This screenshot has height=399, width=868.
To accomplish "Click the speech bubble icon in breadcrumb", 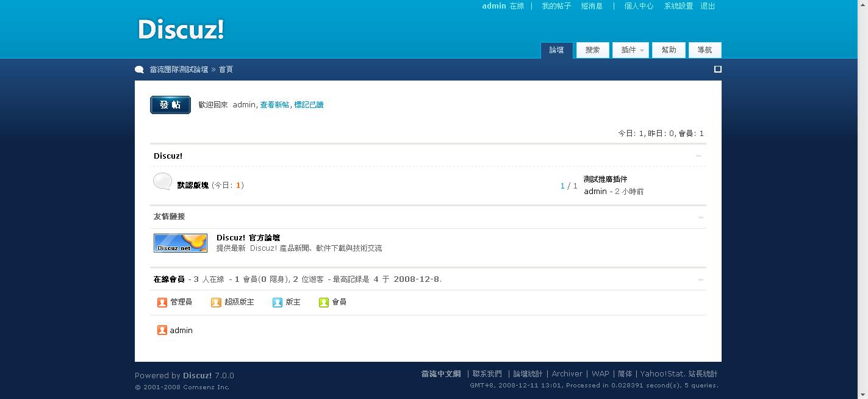I will [140, 70].
